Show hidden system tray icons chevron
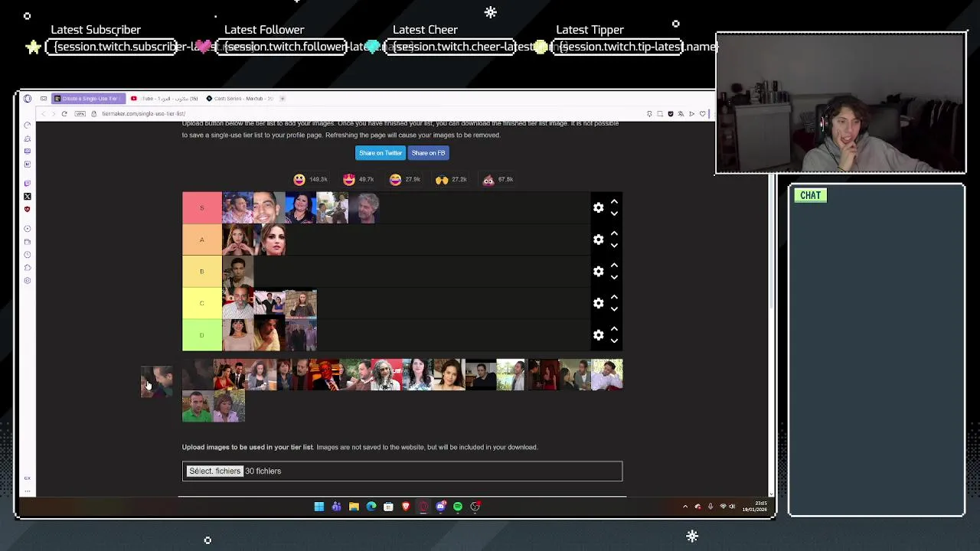This screenshot has width=980, height=551. coord(685,507)
